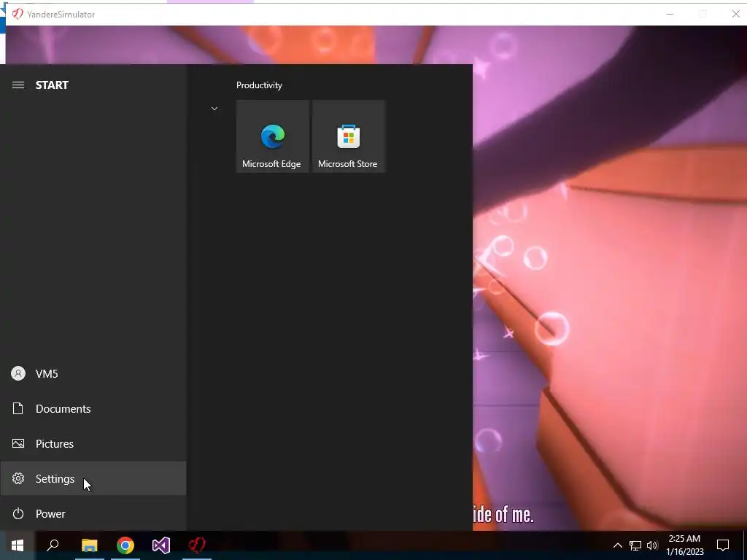Switch to YandereSimulator on the taskbar
The height and width of the screenshot is (560, 747).
[x=197, y=545]
